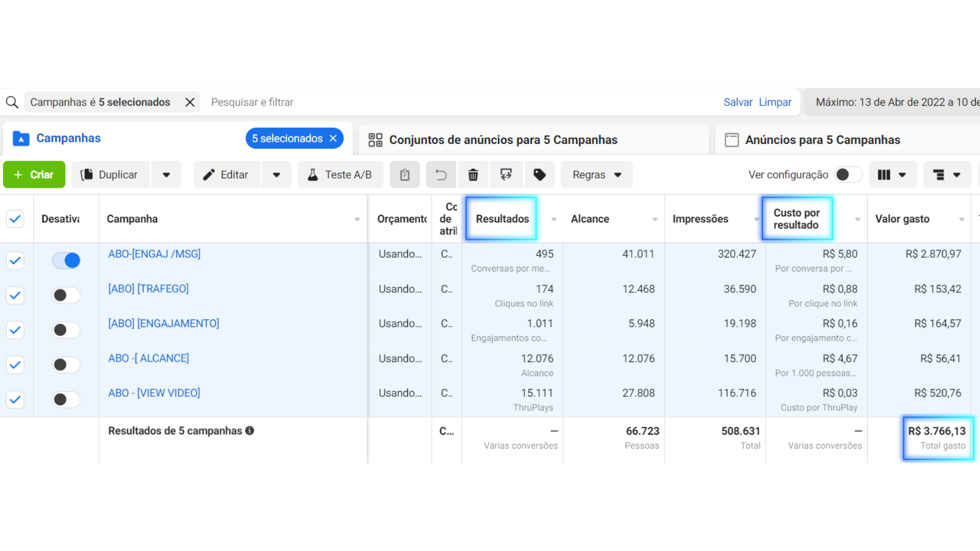Screen dimensions: 980x551
Task: Turn off the ABO-[ENGAJ /MSG] campaign toggle
Action: click(x=66, y=261)
